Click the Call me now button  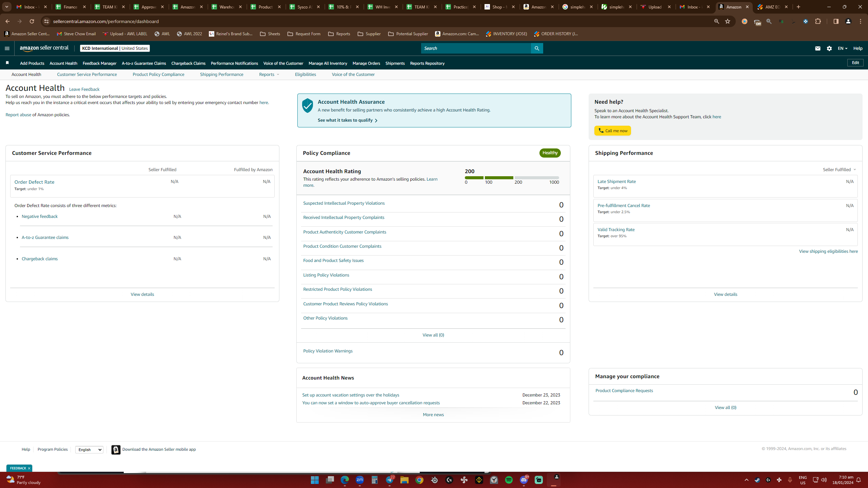tap(612, 131)
